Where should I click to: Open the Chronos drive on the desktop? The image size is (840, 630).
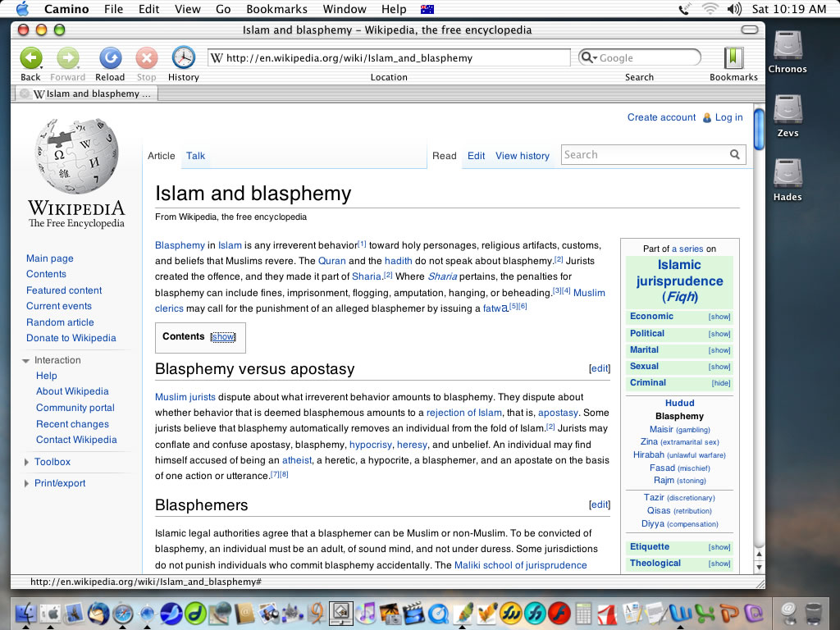point(787,46)
